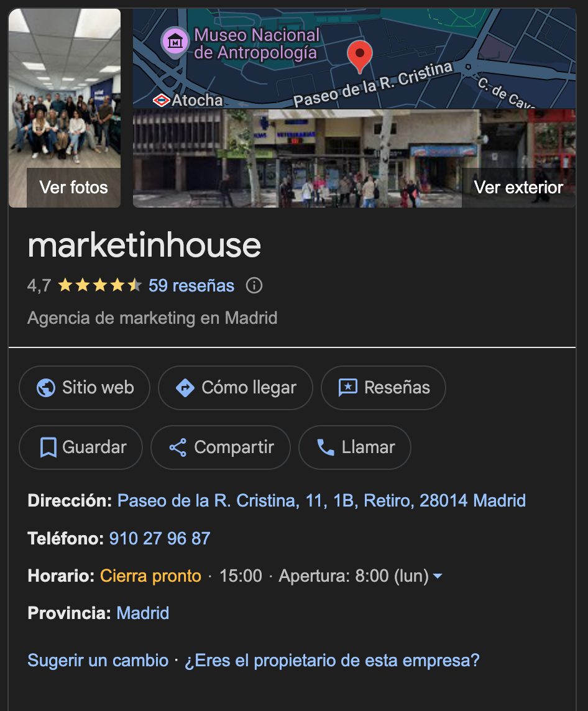Viewport: 588px width, 711px height.
Task: Click the share nodes icon
Action: coord(178,447)
